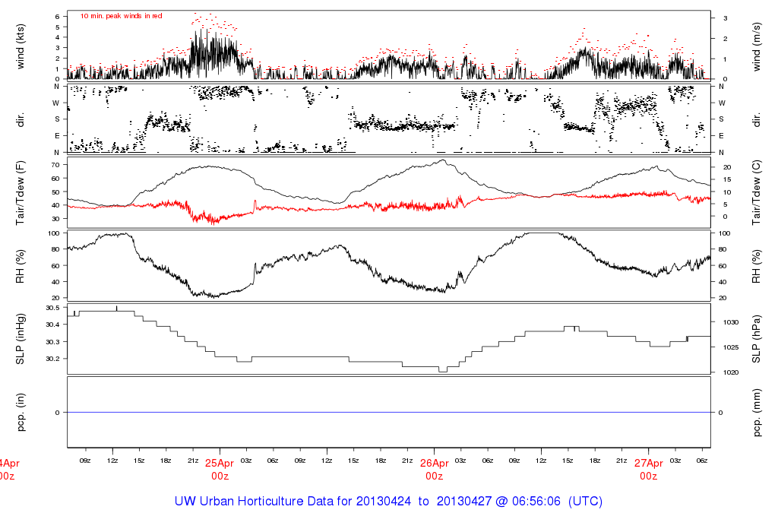
Task: Click the 'pcp. (in)' axis label
Action: [x=21, y=413]
